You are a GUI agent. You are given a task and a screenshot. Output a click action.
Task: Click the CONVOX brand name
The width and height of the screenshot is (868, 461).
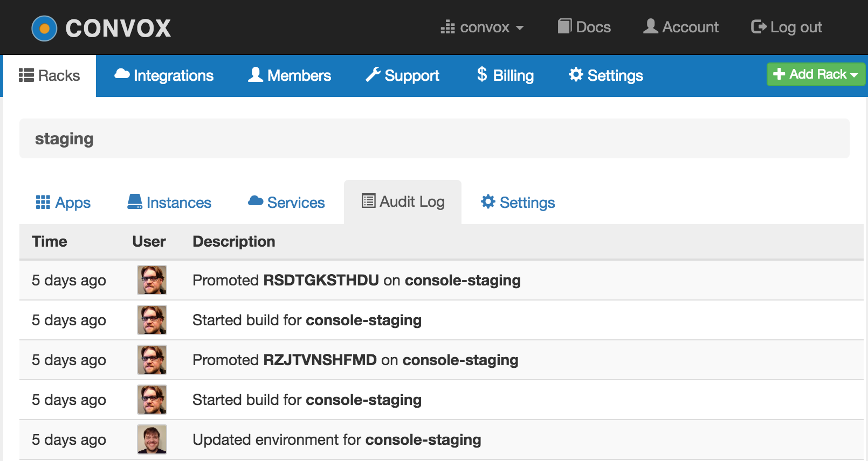click(x=118, y=29)
